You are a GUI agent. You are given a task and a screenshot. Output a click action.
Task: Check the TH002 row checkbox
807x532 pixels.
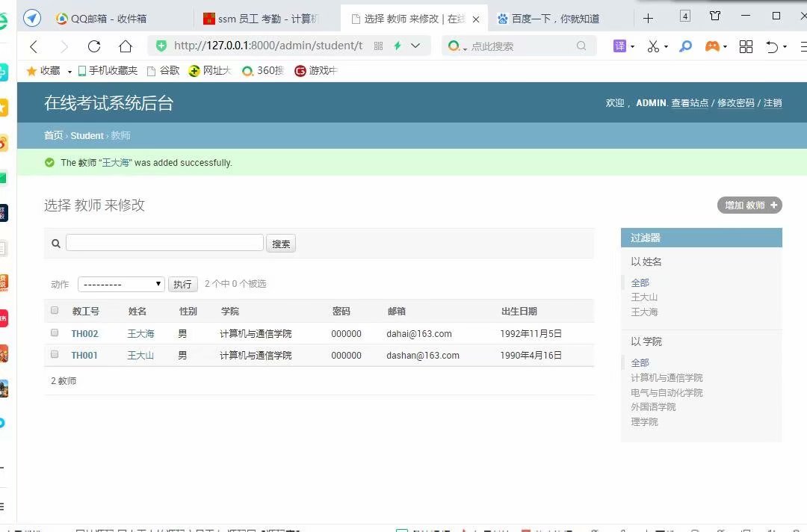(55, 333)
